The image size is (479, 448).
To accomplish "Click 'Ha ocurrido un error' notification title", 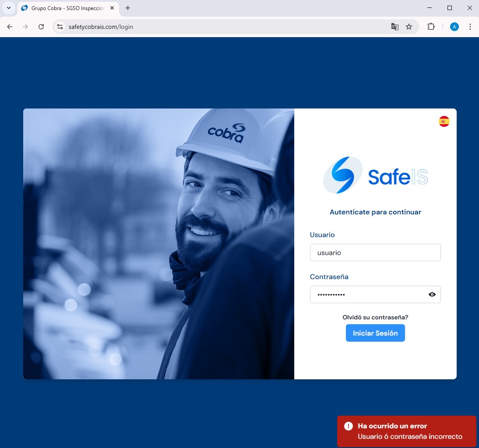I will (x=392, y=426).
